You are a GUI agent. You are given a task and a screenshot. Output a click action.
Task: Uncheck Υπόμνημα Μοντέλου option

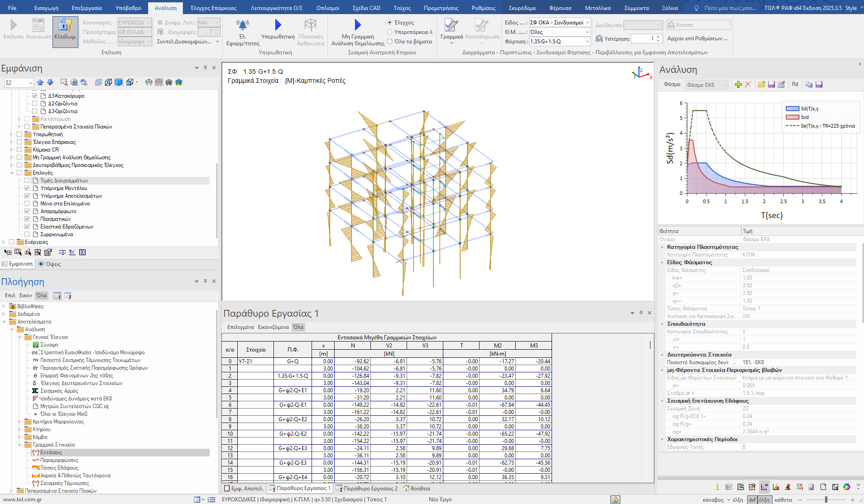click(x=27, y=188)
